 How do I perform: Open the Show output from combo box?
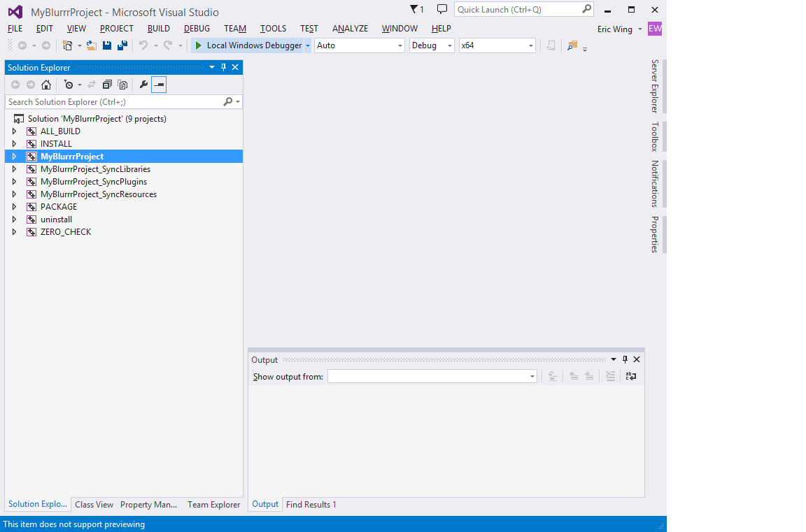point(432,376)
